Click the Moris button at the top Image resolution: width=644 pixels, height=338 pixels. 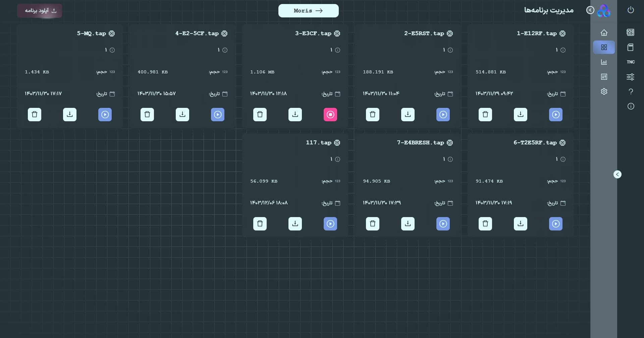coord(308,10)
